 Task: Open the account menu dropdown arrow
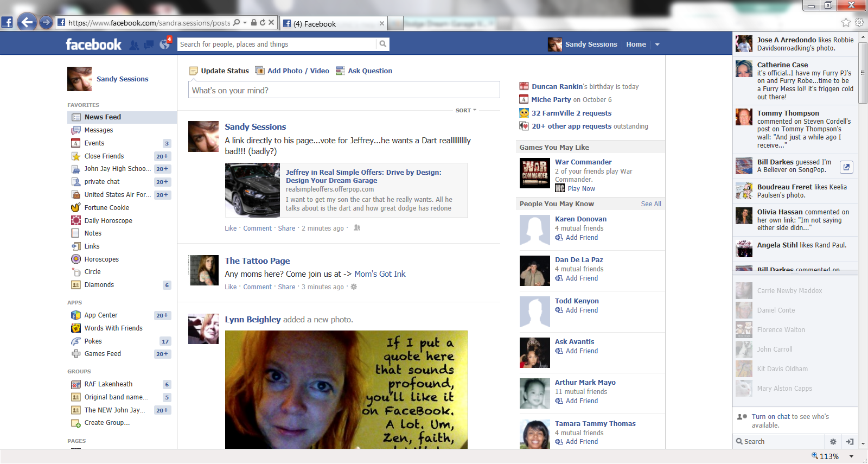[657, 45]
